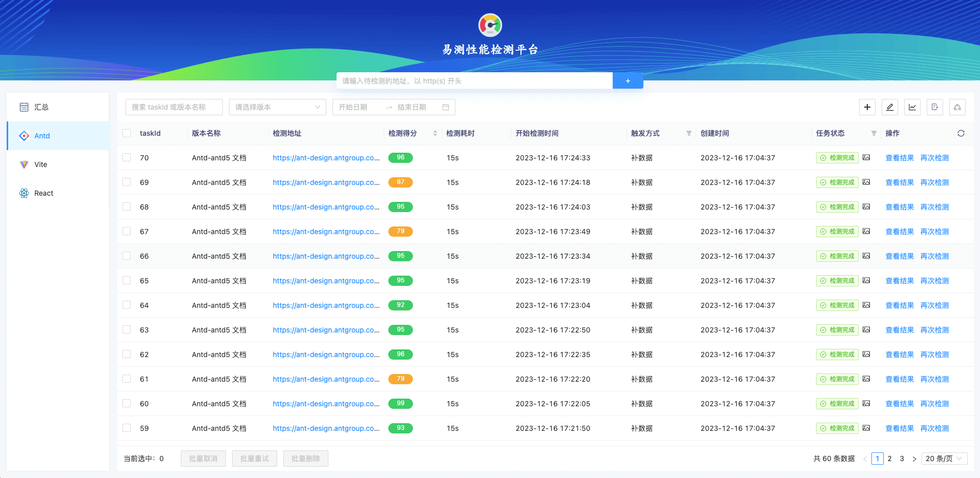Check the checkbox for task 64

tap(127, 305)
